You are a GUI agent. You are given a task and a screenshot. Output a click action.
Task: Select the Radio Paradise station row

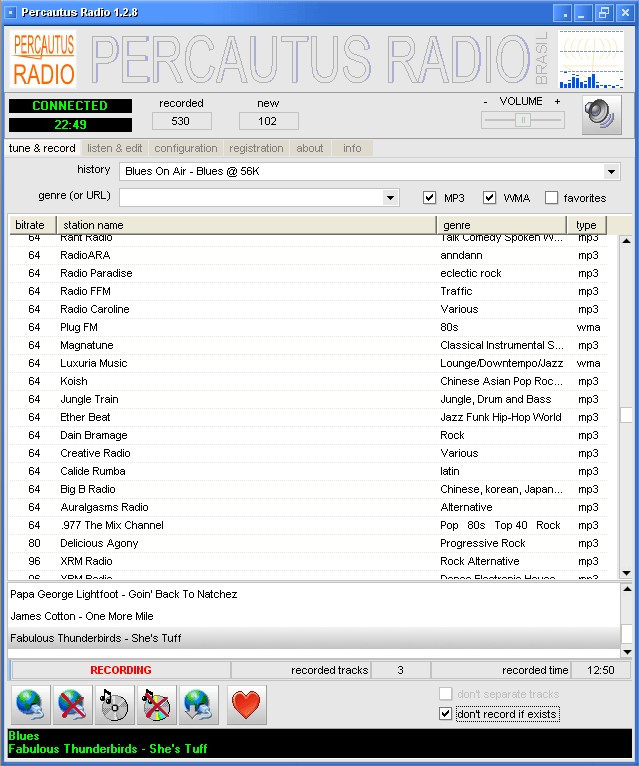[309, 273]
